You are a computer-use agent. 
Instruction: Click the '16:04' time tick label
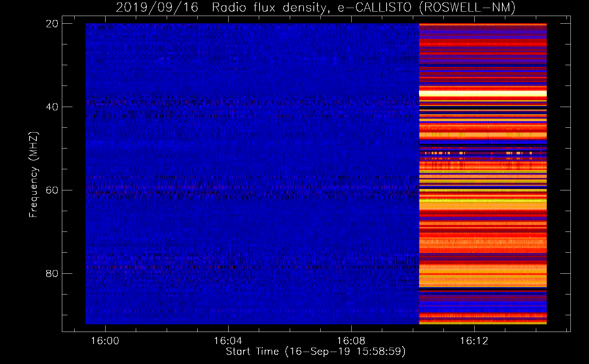(228, 341)
